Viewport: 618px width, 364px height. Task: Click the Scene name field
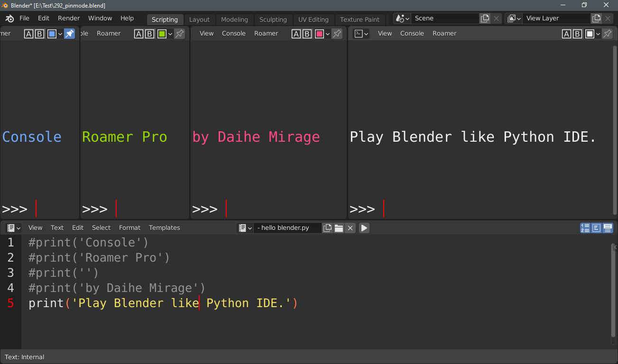pyautogui.click(x=445, y=18)
